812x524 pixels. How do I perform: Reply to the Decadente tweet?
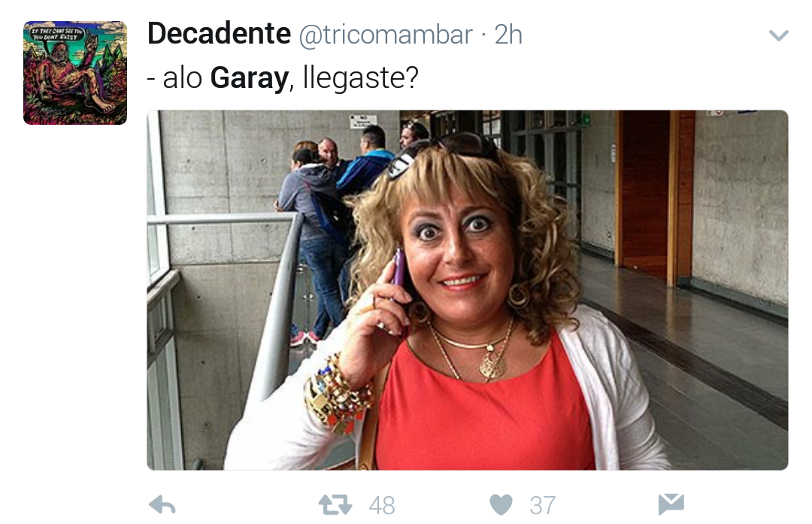pos(162,505)
